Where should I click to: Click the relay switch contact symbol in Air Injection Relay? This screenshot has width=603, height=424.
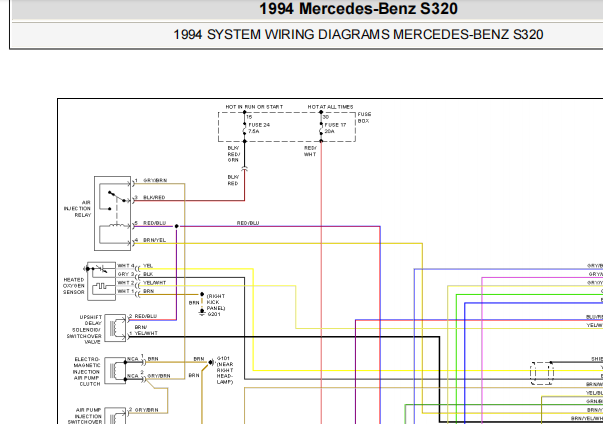[118, 196]
